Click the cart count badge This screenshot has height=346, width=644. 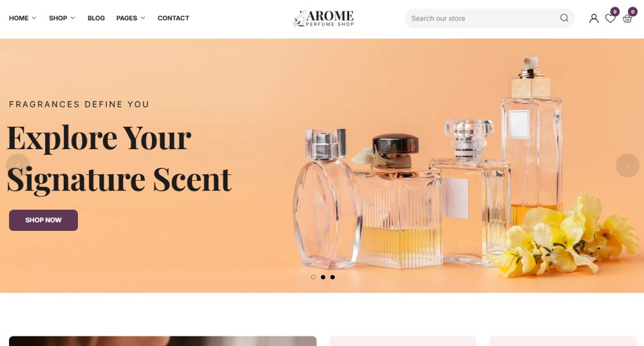(x=632, y=12)
